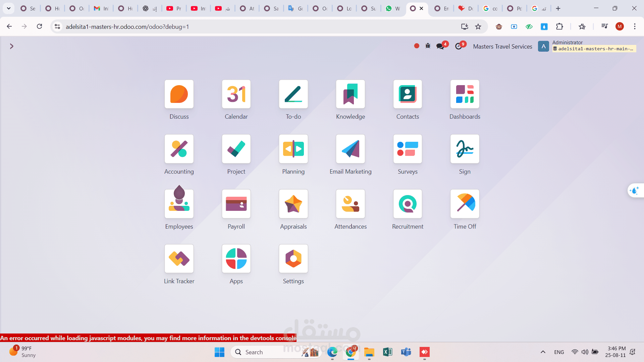Open the Link Tracker app
This screenshot has width=644, height=362.
[179, 259]
